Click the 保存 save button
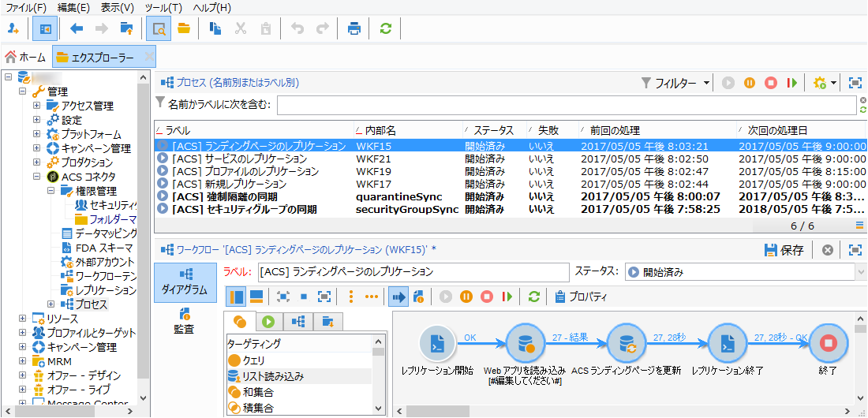 click(784, 250)
